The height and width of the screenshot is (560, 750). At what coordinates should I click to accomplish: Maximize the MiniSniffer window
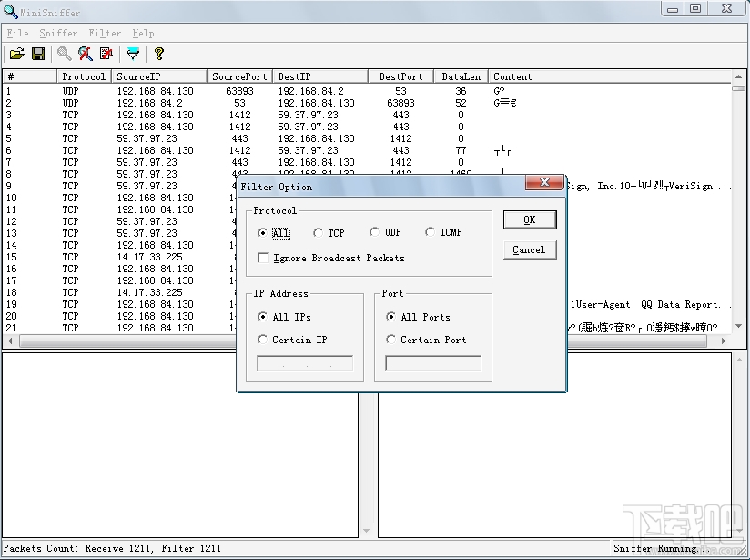point(696,8)
